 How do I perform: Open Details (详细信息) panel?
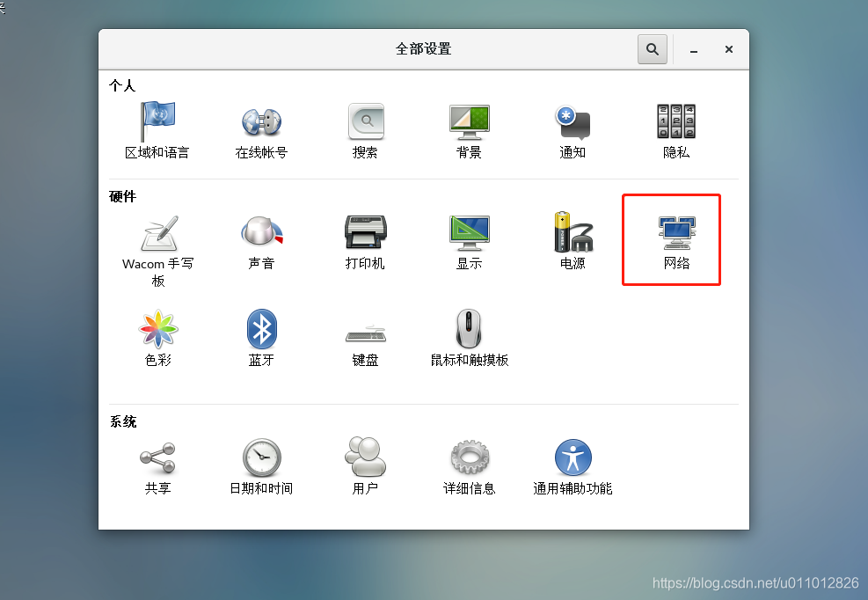469,466
